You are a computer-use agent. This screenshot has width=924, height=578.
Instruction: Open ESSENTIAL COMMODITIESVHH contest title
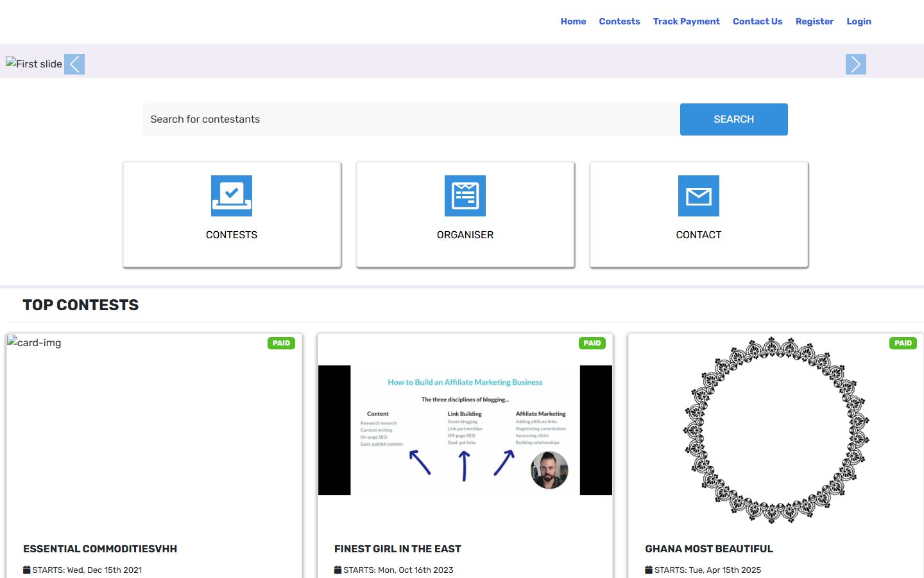[100, 549]
